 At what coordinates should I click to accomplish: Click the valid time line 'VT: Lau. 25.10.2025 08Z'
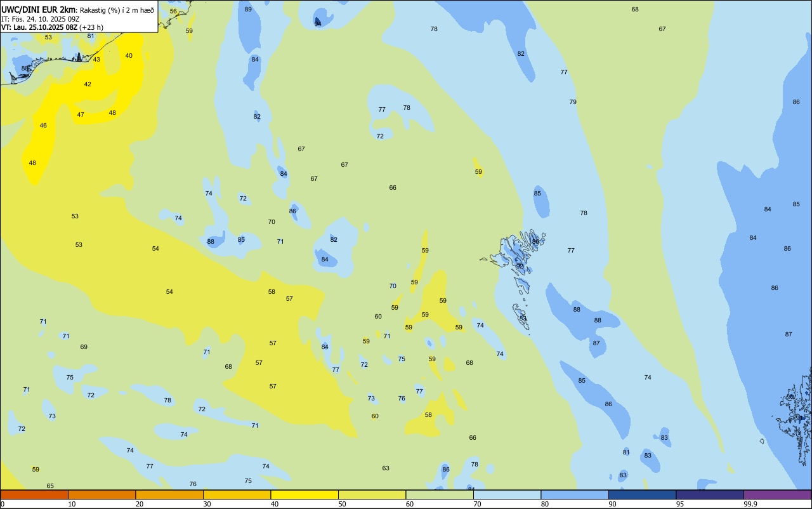[x=39, y=27]
